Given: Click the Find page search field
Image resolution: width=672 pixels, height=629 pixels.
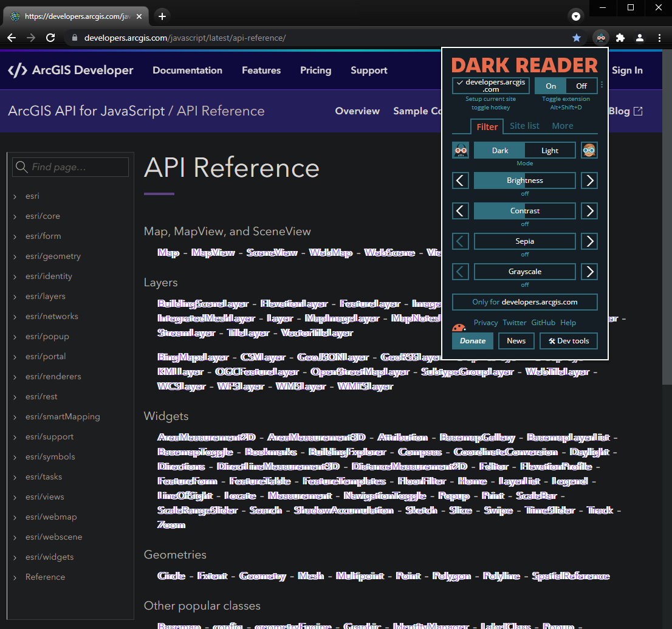Looking at the screenshot, I should point(70,167).
